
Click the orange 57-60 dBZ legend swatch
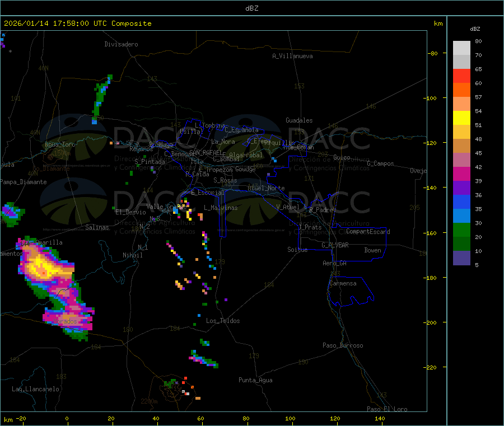point(461,90)
